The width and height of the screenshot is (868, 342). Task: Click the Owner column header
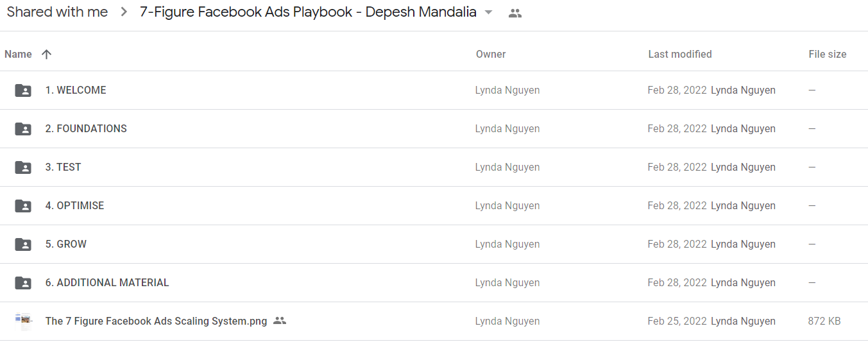[491, 55]
